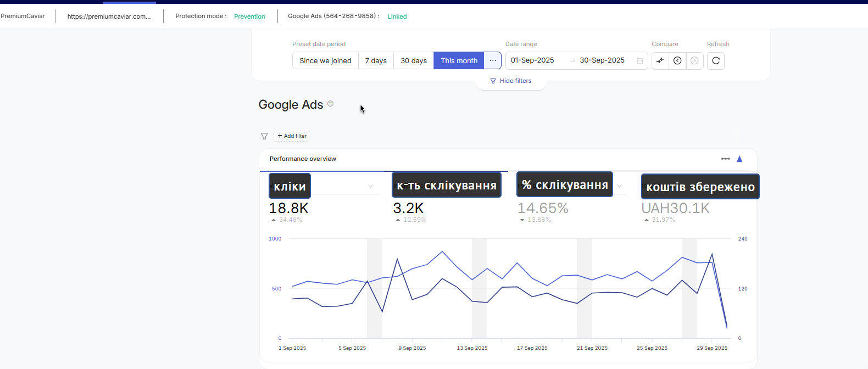
Task: Select the This month preset
Action: (x=459, y=60)
